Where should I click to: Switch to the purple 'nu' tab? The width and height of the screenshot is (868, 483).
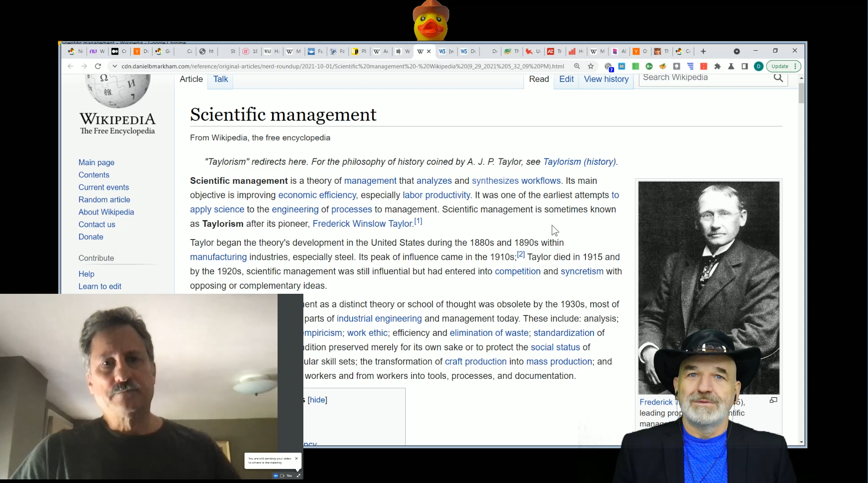coord(97,51)
